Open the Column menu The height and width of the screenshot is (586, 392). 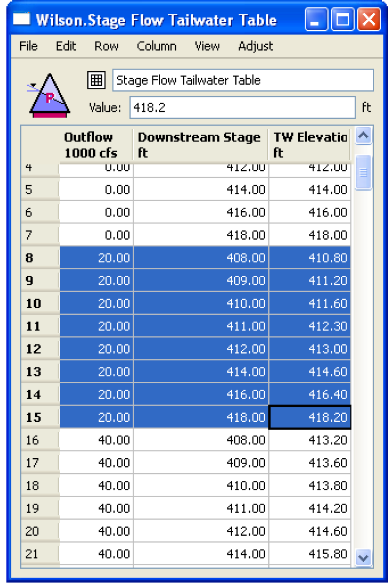coord(156,46)
